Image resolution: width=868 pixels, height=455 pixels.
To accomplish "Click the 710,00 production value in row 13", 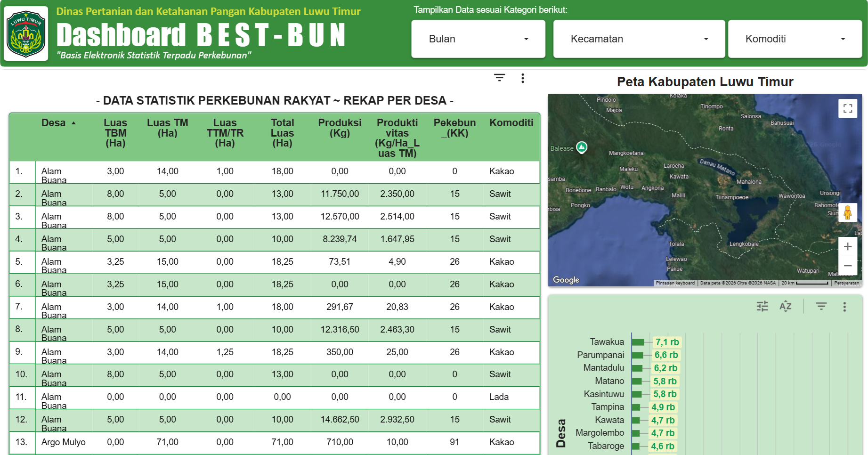I will pos(340,442).
